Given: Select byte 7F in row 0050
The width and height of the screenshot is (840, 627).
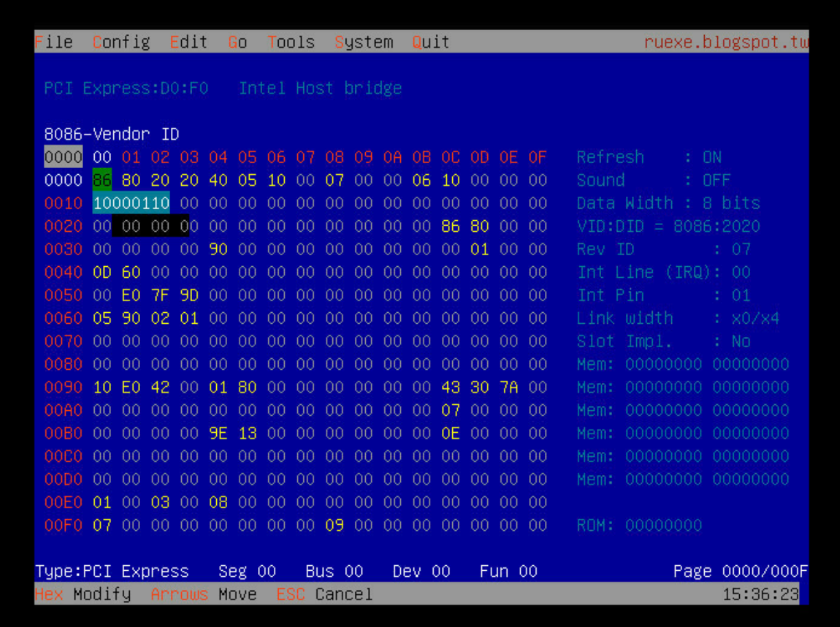Looking at the screenshot, I should coord(160,296).
